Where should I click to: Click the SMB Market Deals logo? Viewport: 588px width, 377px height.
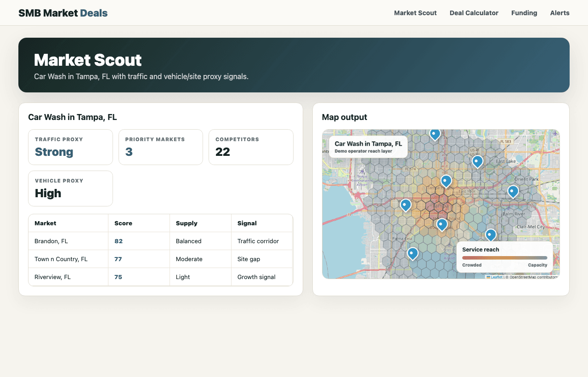tap(63, 13)
